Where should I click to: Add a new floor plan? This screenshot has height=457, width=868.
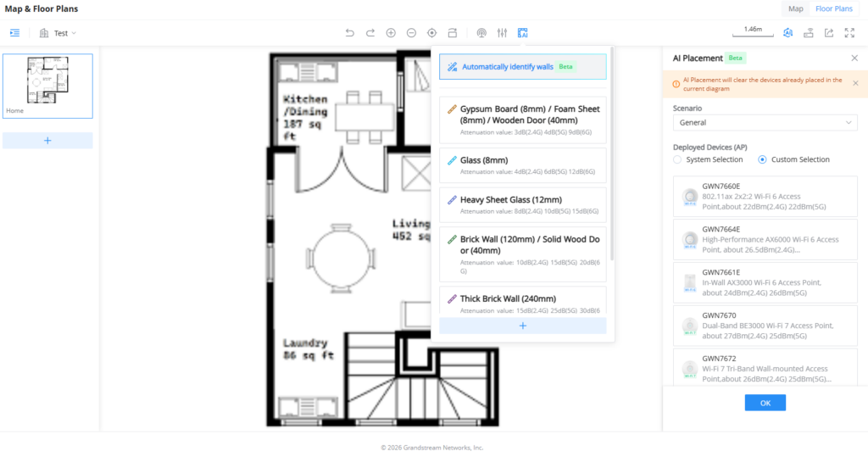[47, 141]
